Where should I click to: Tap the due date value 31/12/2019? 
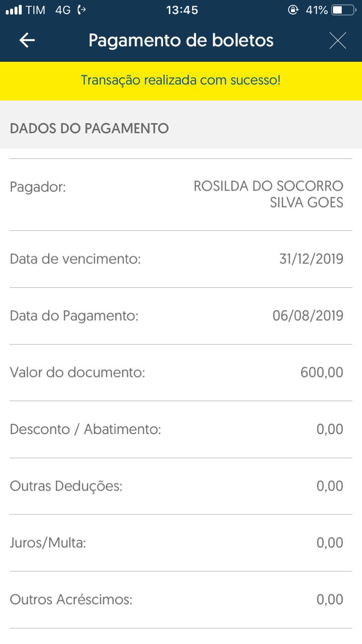coord(311,259)
